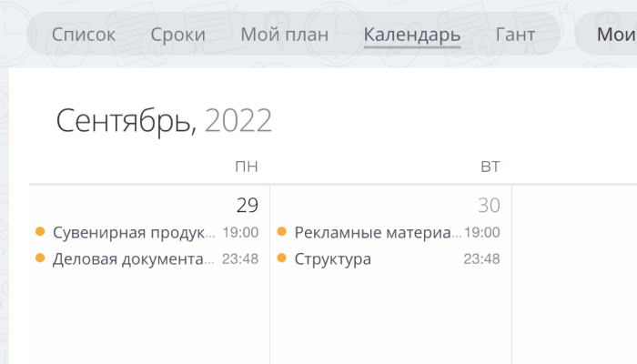Click the Мои filter button
The image size is (637, 364).
coord(614,35)
